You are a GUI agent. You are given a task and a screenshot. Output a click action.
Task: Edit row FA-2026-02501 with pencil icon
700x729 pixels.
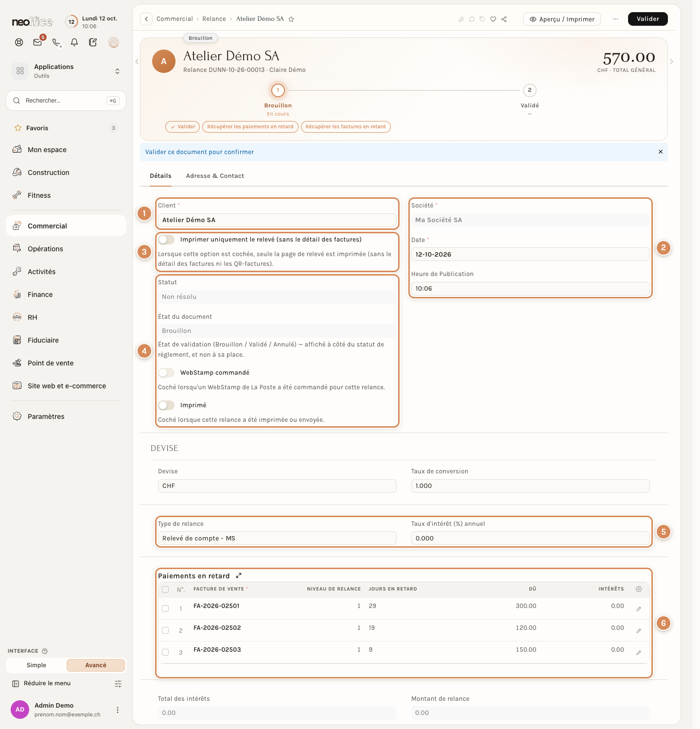click(x=639, y=609)
